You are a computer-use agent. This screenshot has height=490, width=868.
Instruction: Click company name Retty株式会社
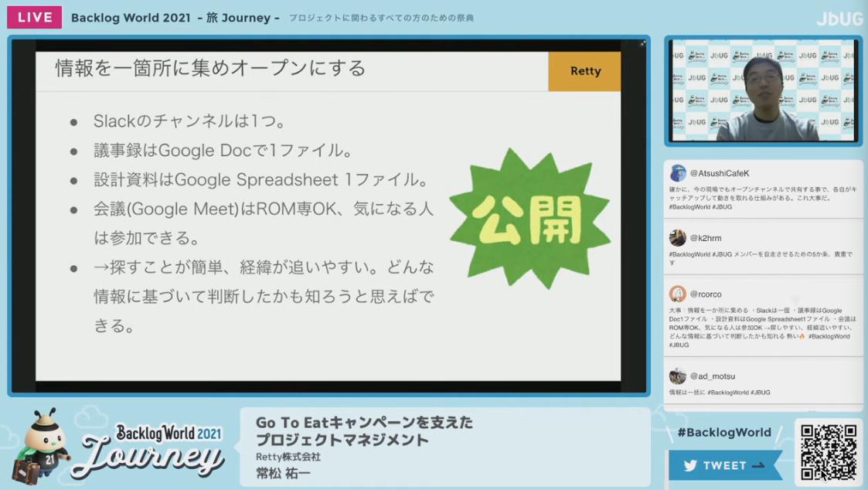pos(288,457)
